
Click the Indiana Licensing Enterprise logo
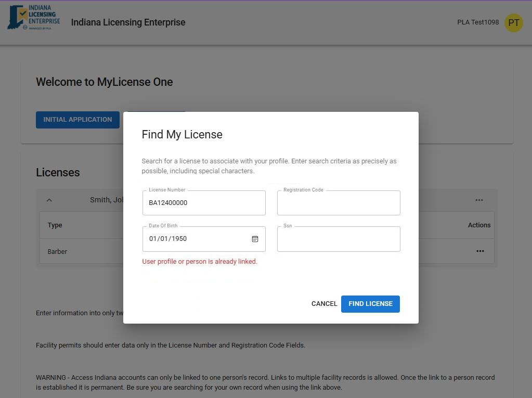pos(34,18)
